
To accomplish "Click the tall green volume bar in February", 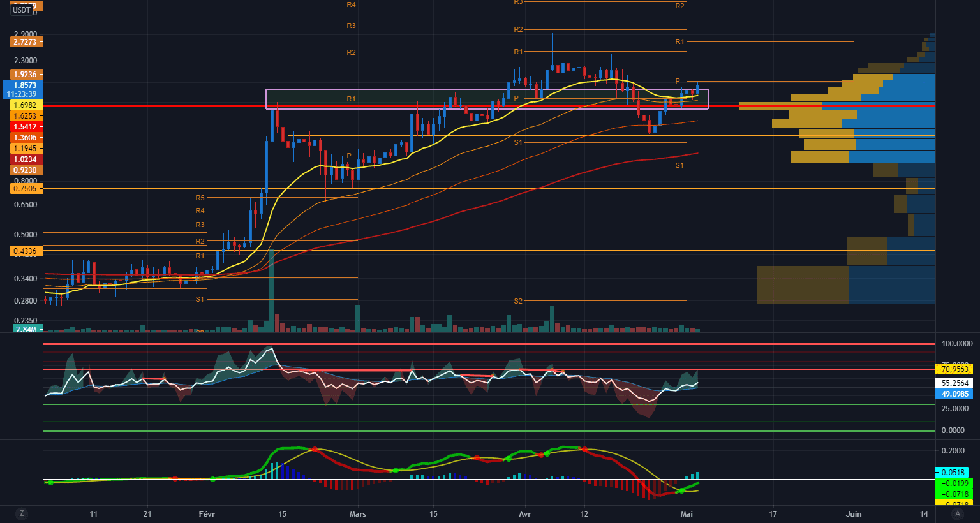I will [x=272, y=291].
